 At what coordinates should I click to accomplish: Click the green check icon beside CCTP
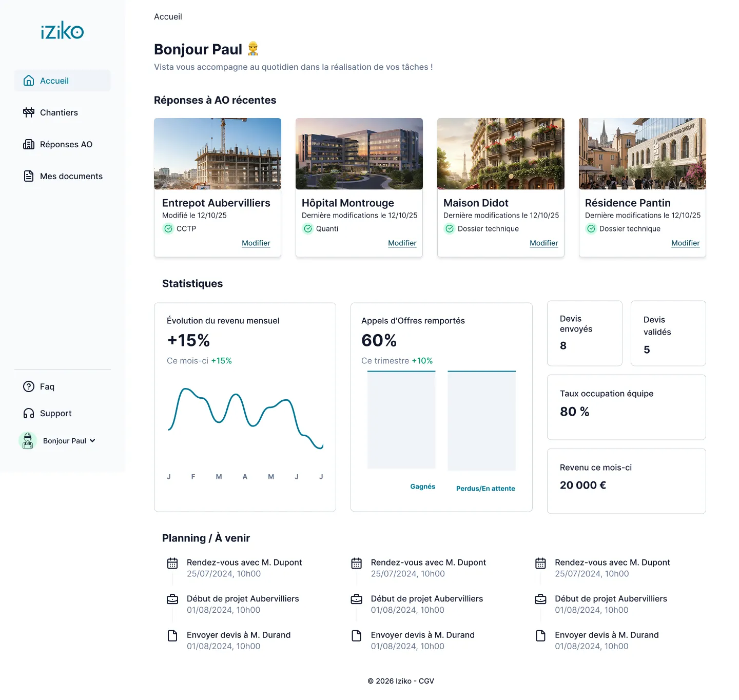(168, 229)
